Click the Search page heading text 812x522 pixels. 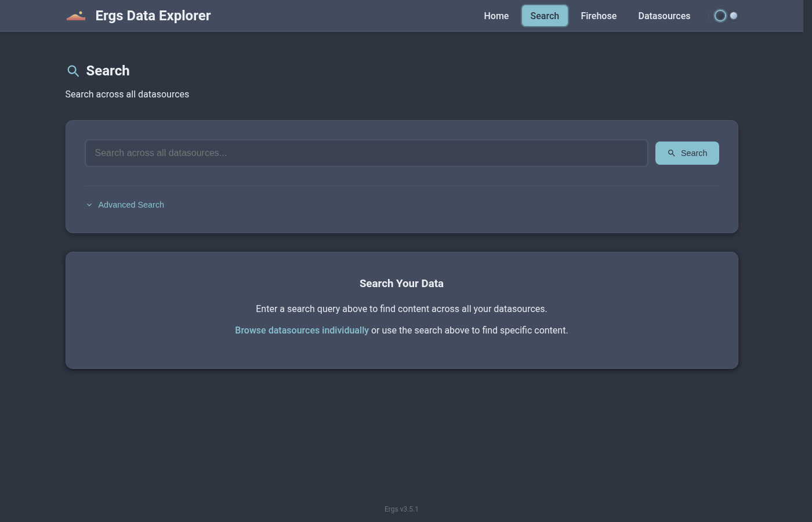(108, 71)
